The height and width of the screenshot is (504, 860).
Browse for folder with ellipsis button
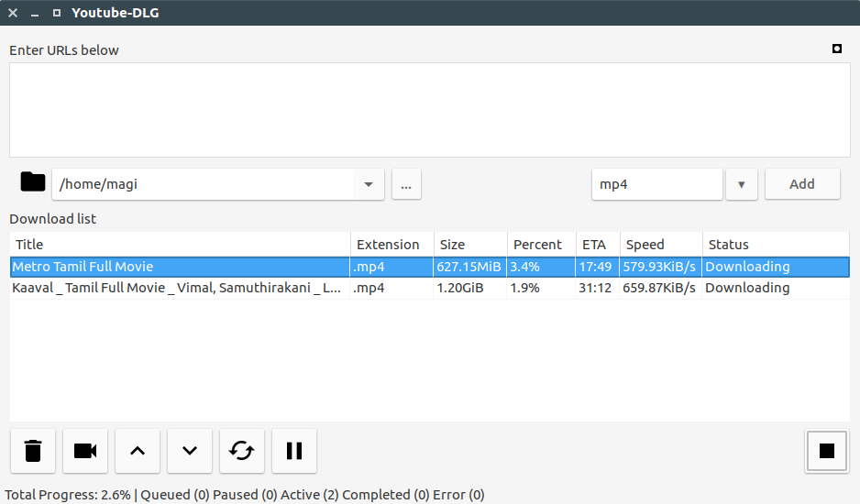pyautogui.click(x=406, y=184)
